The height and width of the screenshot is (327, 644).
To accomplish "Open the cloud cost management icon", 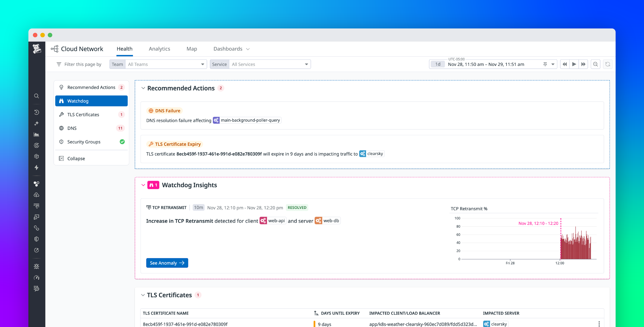I will click(36, 195).
